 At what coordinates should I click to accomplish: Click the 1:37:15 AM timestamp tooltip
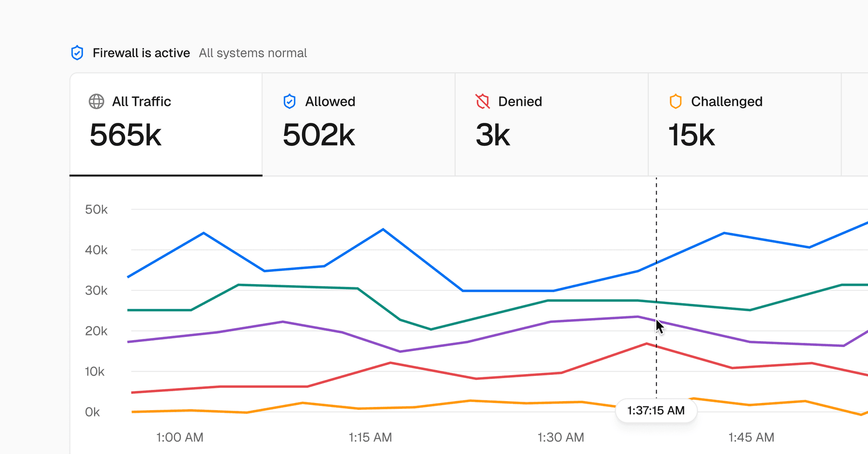(656, 411)
